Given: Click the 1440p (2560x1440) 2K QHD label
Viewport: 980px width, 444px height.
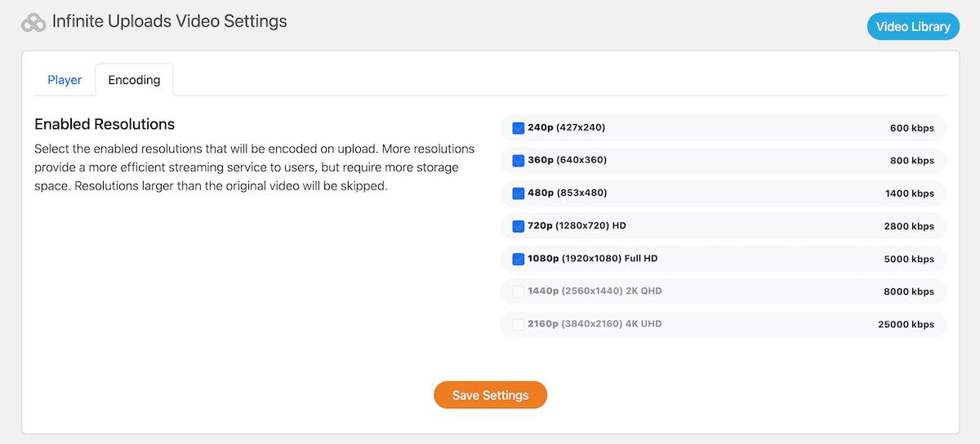Looking at the screenshot, I should tap(595, 291).
